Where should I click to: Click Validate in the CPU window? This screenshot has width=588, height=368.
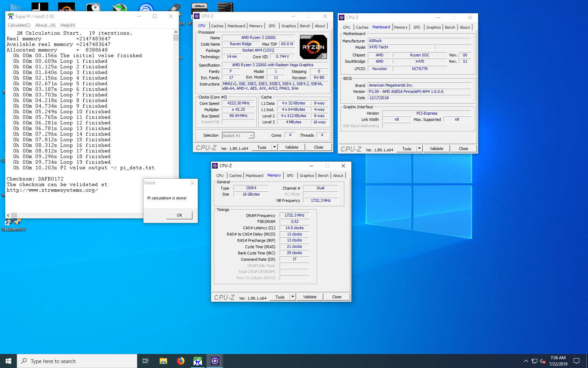point(292,148)
